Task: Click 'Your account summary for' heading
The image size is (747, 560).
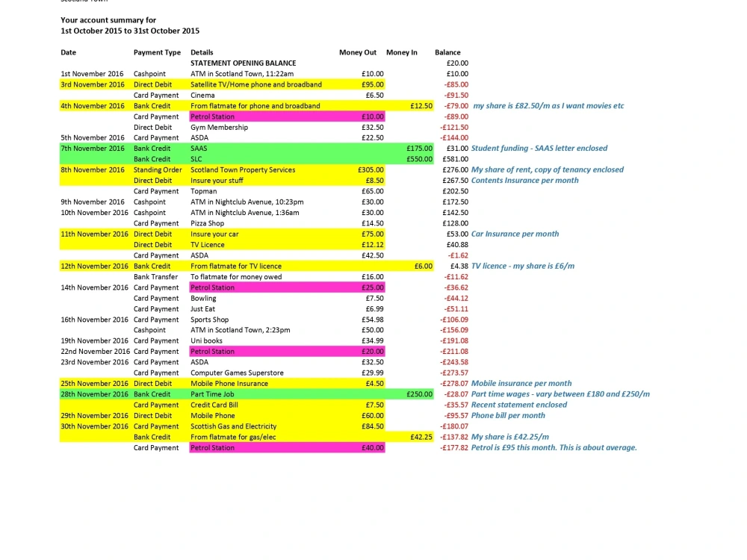Action: tap(108, 20)
